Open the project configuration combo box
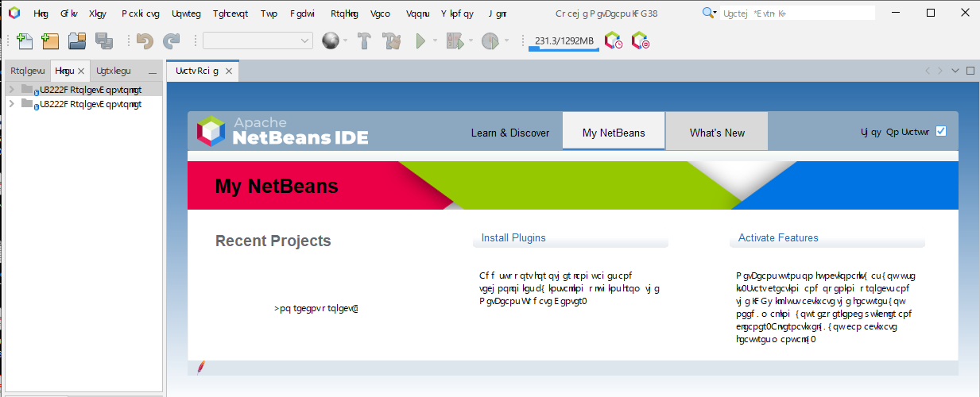 tap(258, 41)
